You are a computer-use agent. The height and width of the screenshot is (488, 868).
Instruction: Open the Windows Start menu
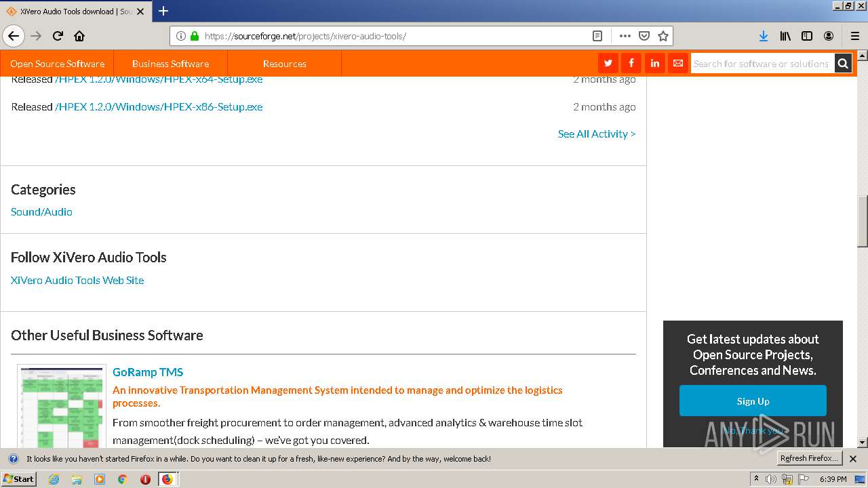coord(18,479)
